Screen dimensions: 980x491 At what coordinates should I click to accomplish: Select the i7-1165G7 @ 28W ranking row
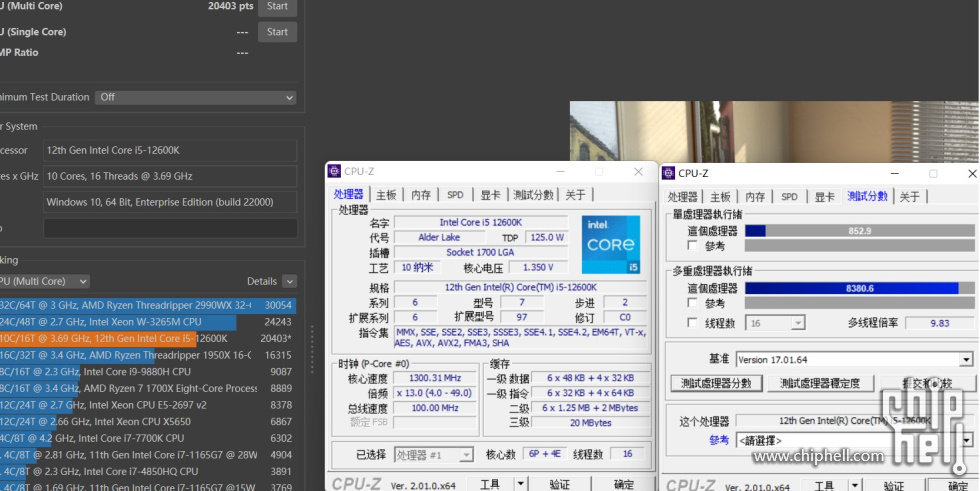click(x=148, y=455)
